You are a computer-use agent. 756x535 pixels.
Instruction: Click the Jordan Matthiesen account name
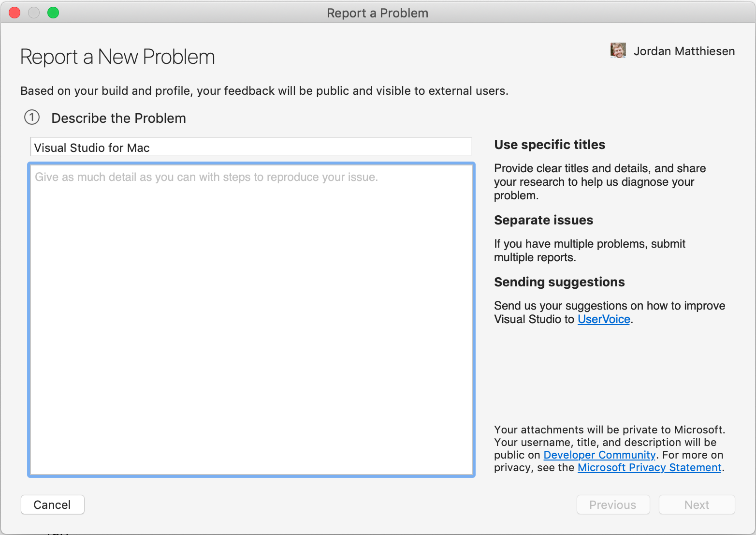point(684,51)
